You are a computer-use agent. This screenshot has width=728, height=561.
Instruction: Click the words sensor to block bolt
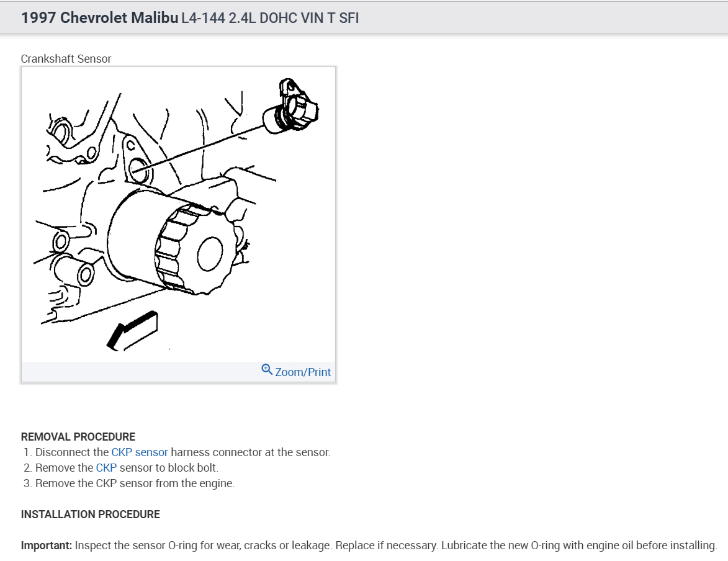pyautogui.click(x=169, y=468)
